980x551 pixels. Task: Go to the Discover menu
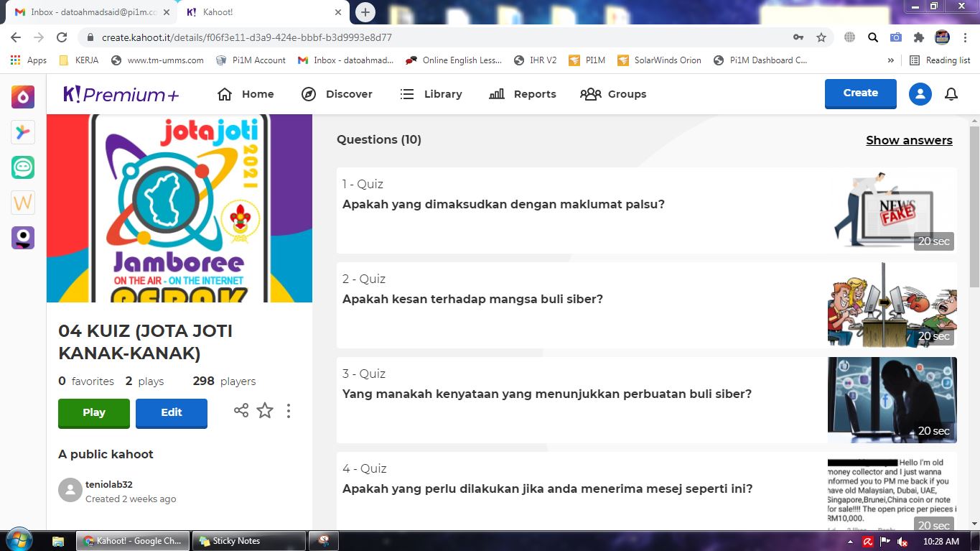click(x=337, y=94)
